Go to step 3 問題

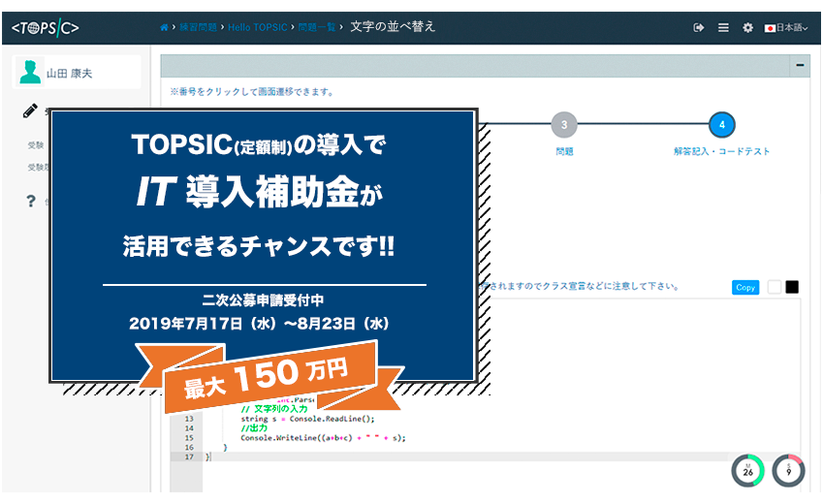click(x=564, y=125)
